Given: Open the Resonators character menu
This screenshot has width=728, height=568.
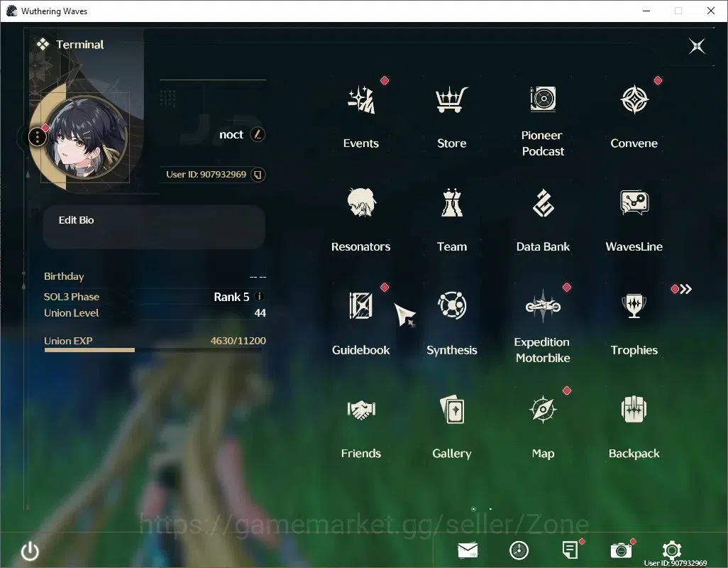Looking at the screenshot, I should click(x=361, y=202).
